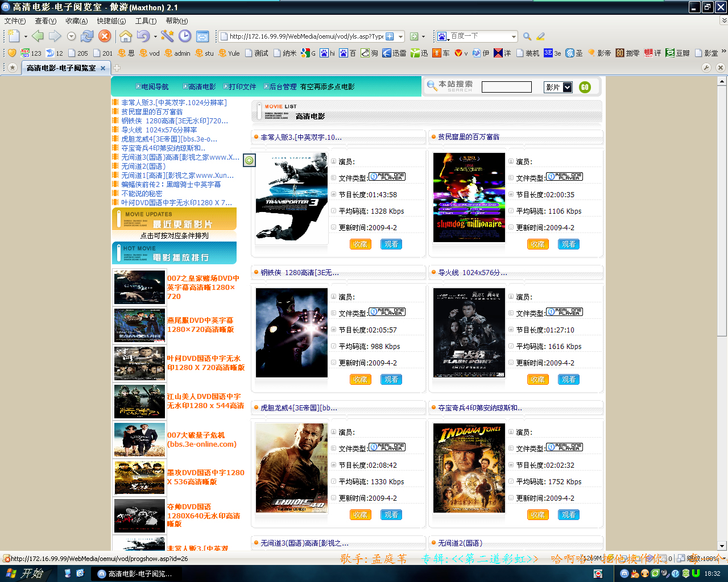Close the 高清电影-电子阅览室 tab
The width and height of the screenshot is (728, 582).
[103, 68]
